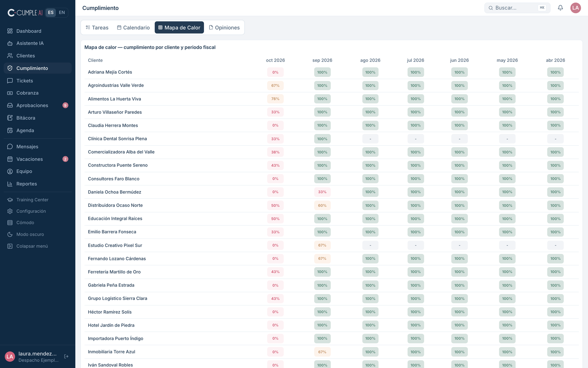588x368 pixels.
Task: Click the Clínica Dental Sonrisa Plena row name
Action: tap(117, 139)
